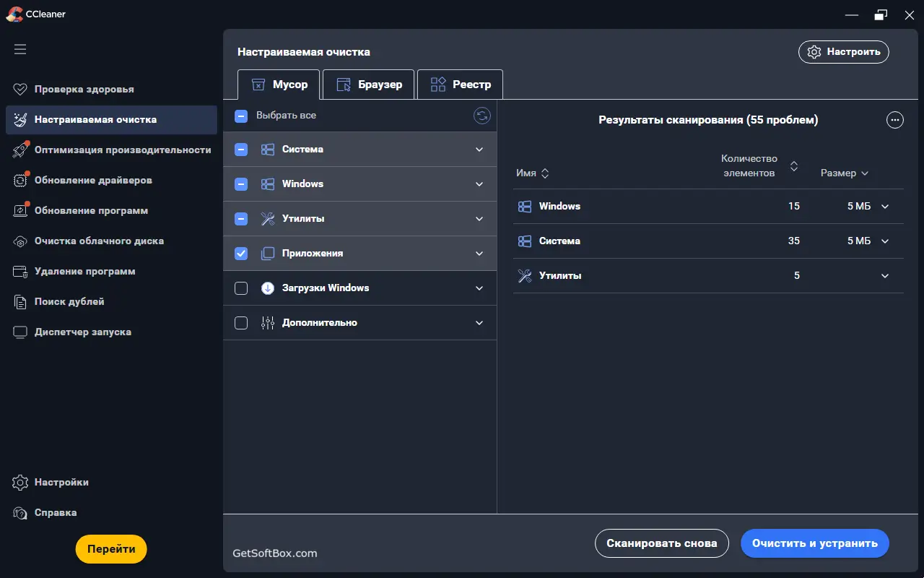The image size is (924, 578).
Task: Open the Реестр tab
Action: (x=460, y=85)
